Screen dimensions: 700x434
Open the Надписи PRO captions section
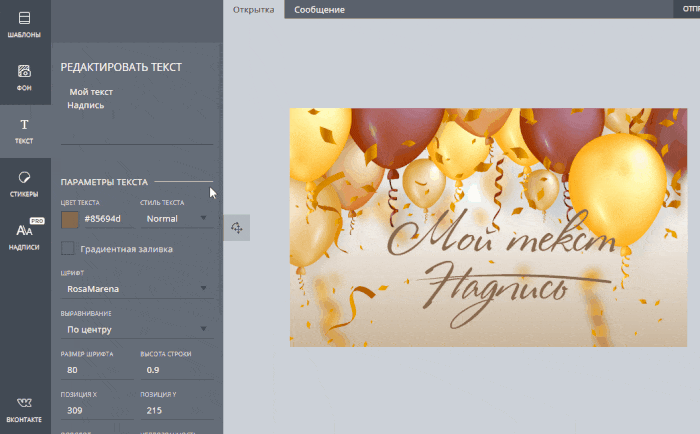coord(25,235)
